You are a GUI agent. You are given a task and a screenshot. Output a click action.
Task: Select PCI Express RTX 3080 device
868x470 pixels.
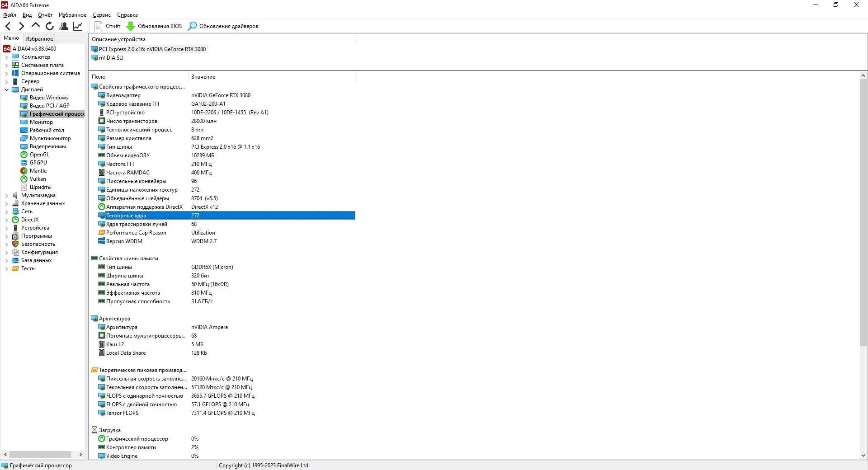(149, 49)
